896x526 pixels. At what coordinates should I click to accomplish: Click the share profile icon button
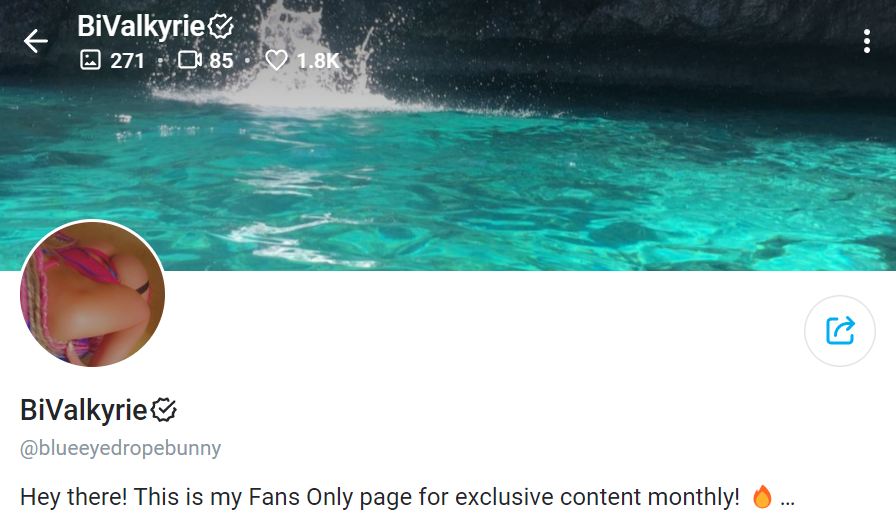pos(839,330)
